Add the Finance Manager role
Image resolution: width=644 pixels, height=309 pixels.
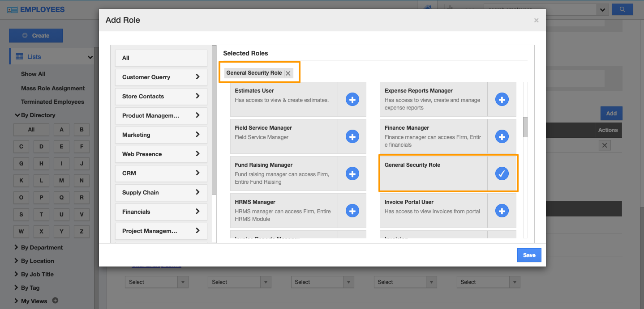click(502, 137)
